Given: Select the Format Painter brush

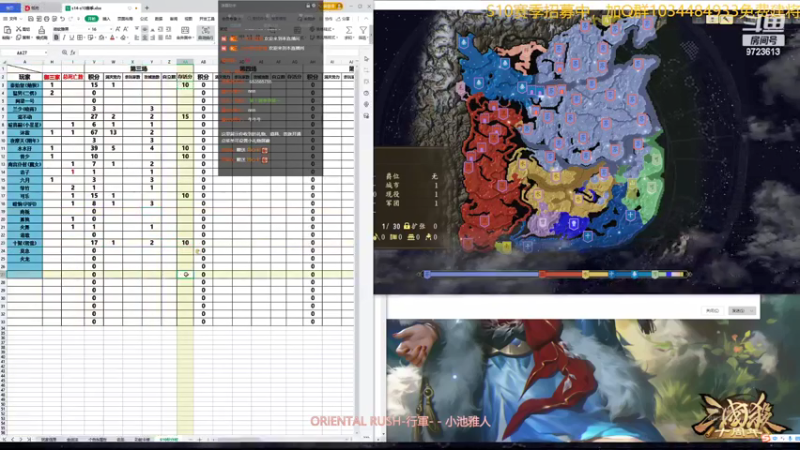Looking at the screenshot, I should [42, 31].
